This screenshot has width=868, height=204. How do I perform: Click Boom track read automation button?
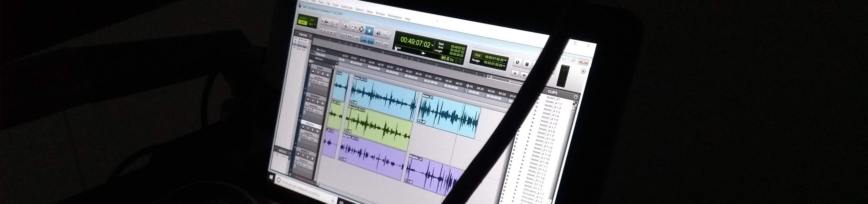tap(323, 83)
